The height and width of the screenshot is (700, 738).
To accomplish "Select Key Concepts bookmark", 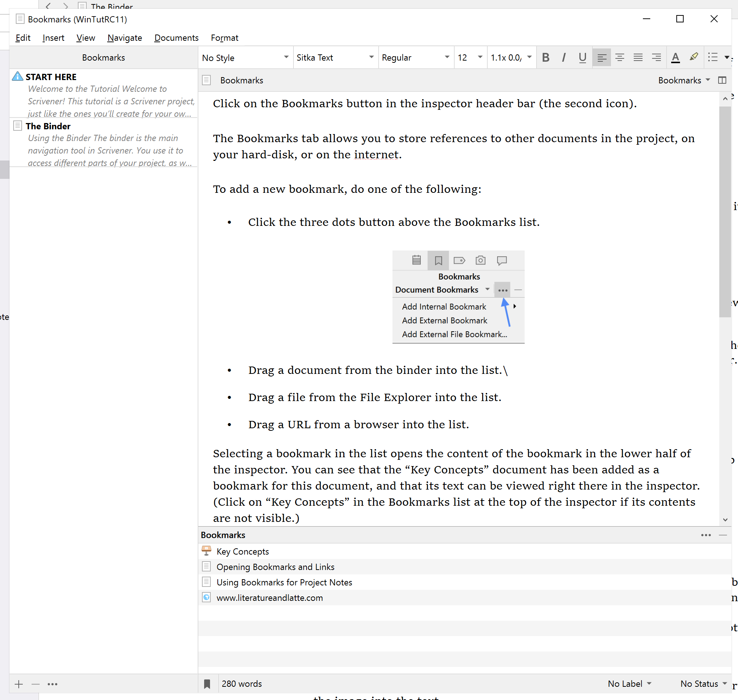I will (x=464, y=552).
